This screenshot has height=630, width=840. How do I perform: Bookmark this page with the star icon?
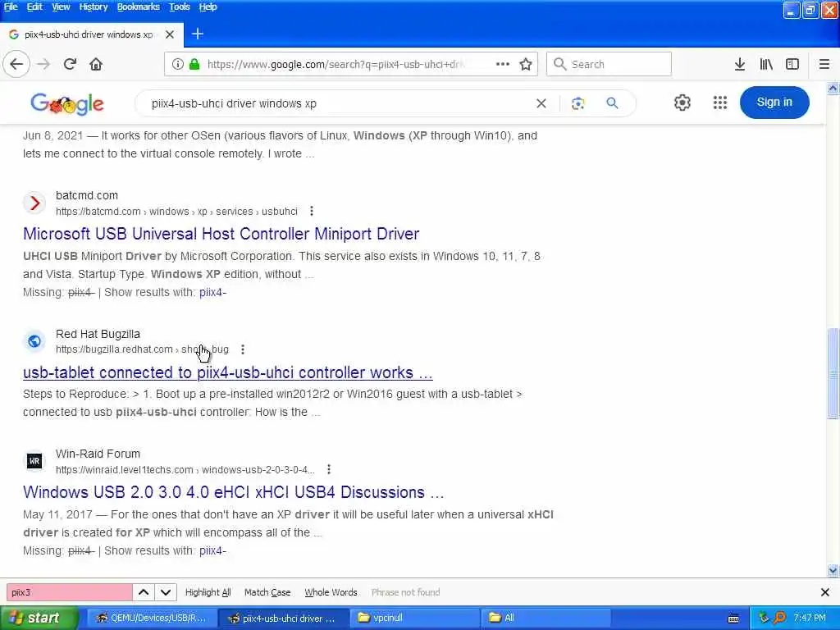tap(526, 64)
